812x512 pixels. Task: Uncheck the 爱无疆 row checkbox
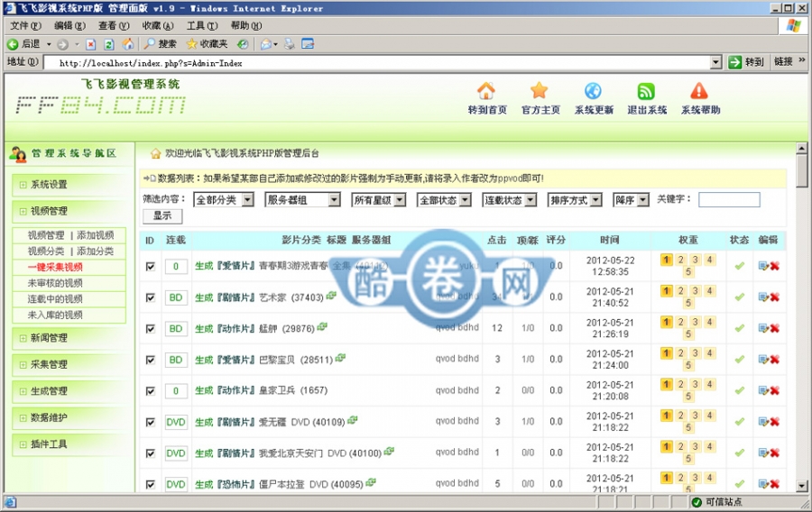click(150, 422)
